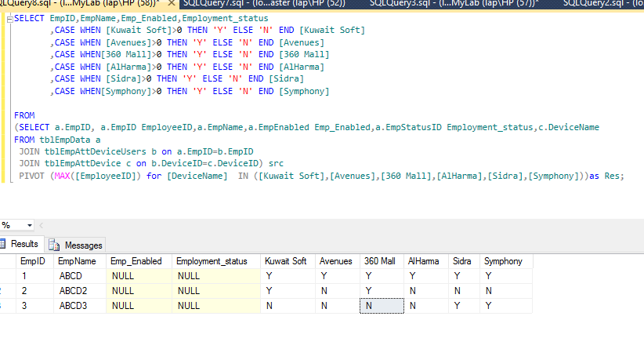Click the ABCD3 name cell
This screenshot has width=644, height=349.
80,306
